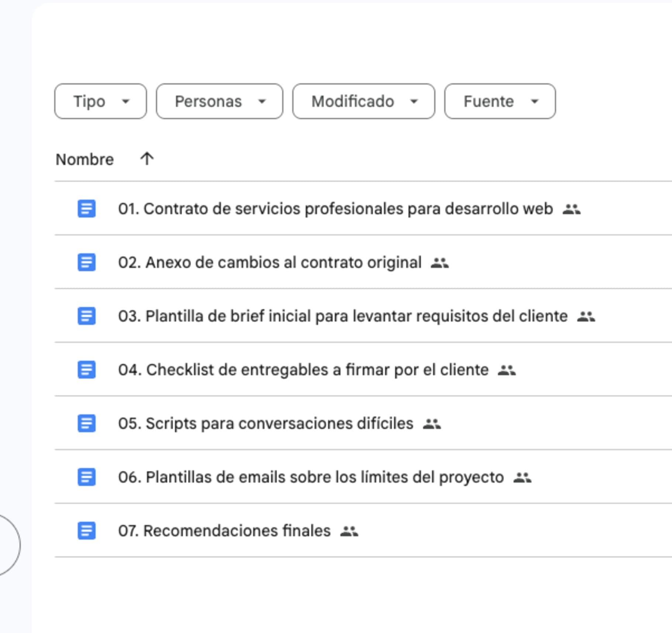The image size is (672, 633).
Task: Select the Docs icon for Scripts para conversaciones difíciles
Action: (x=86, y=423)
